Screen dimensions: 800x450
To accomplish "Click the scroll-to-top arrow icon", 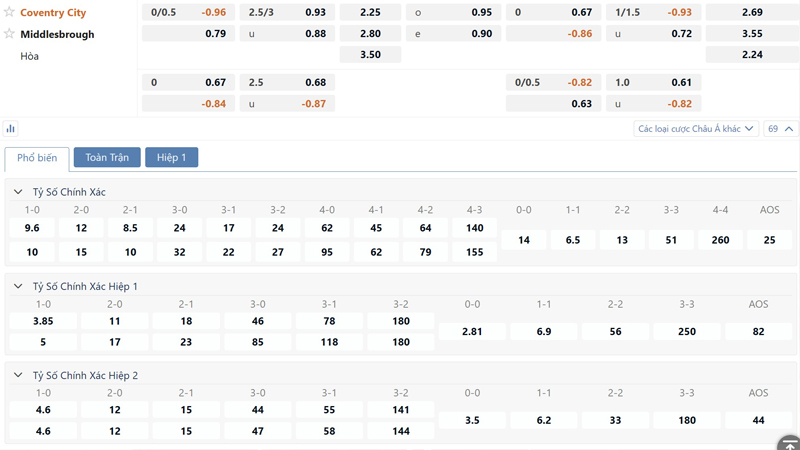I will [x=788, y=443].
